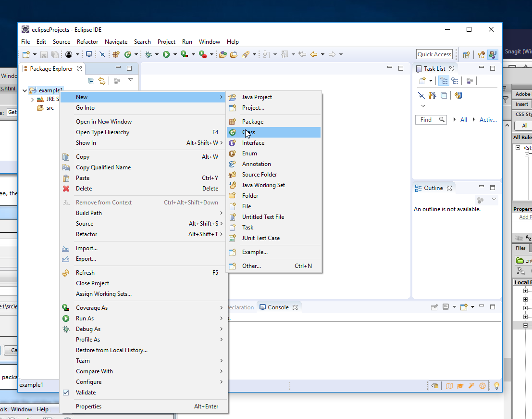Click Refresh in the context menu
Viewport: 532px width, 419px height.
(x=144, y=273)
